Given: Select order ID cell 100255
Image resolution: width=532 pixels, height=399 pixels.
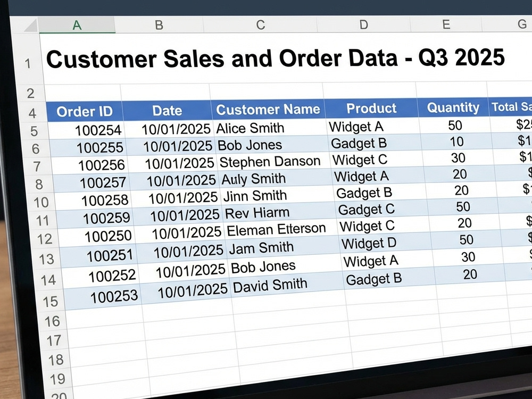Looking at the screenshot, I should pyautogui.click(x=88, y=147).
